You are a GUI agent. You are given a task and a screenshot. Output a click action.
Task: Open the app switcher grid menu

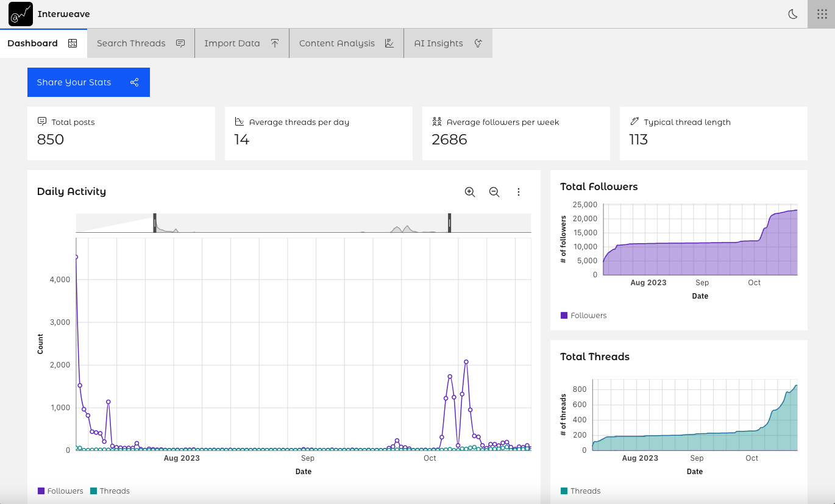[x=821, y=14]
